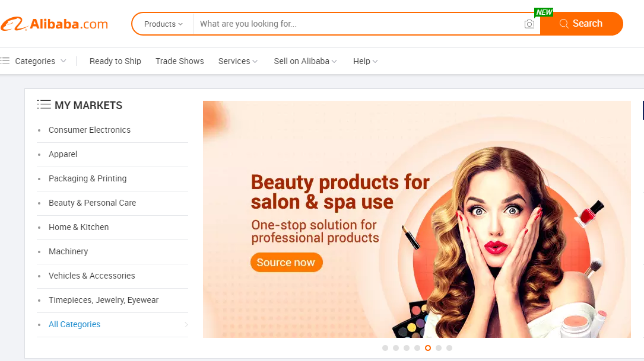Click the Categories hamburger menu icon
Screen dimensions: 644x361
tap(5, 61)
